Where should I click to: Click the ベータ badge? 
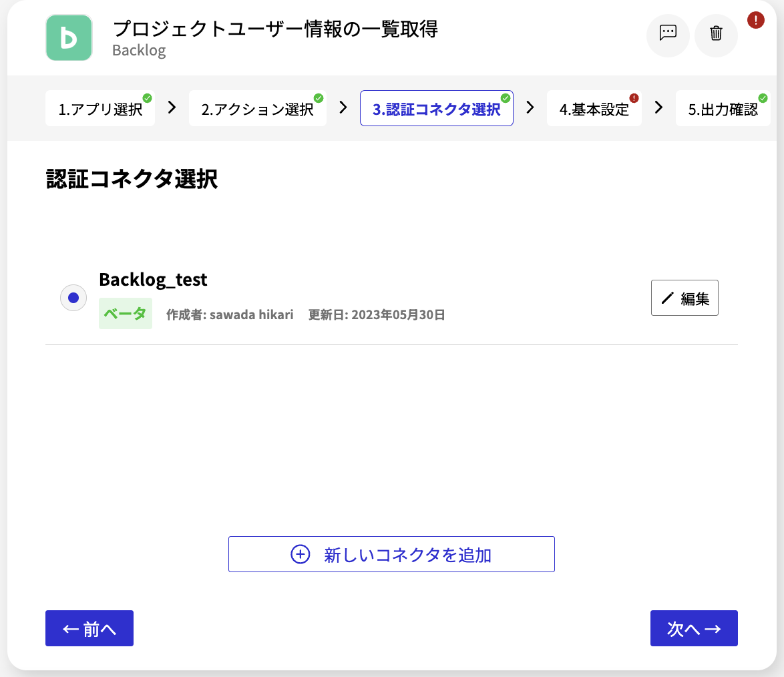[x=126, y=314]
